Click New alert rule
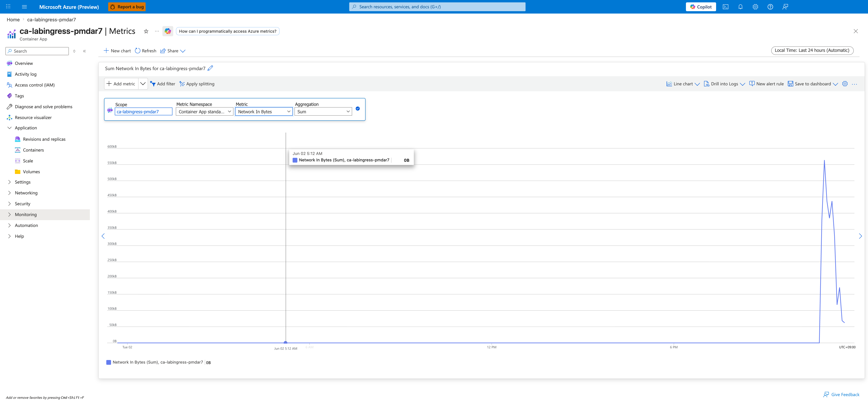The height and width of the screenshot is (401, 868). (x=766, y=84)
